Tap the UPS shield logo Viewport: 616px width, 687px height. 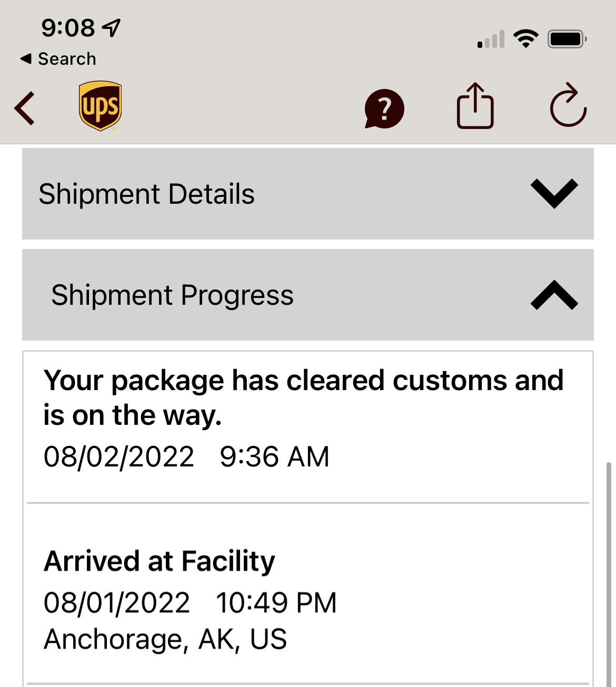[x=101, y=106]
